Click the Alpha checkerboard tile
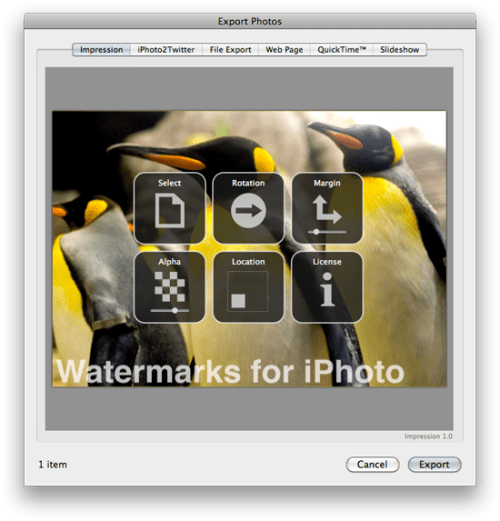 click(170, 287)
